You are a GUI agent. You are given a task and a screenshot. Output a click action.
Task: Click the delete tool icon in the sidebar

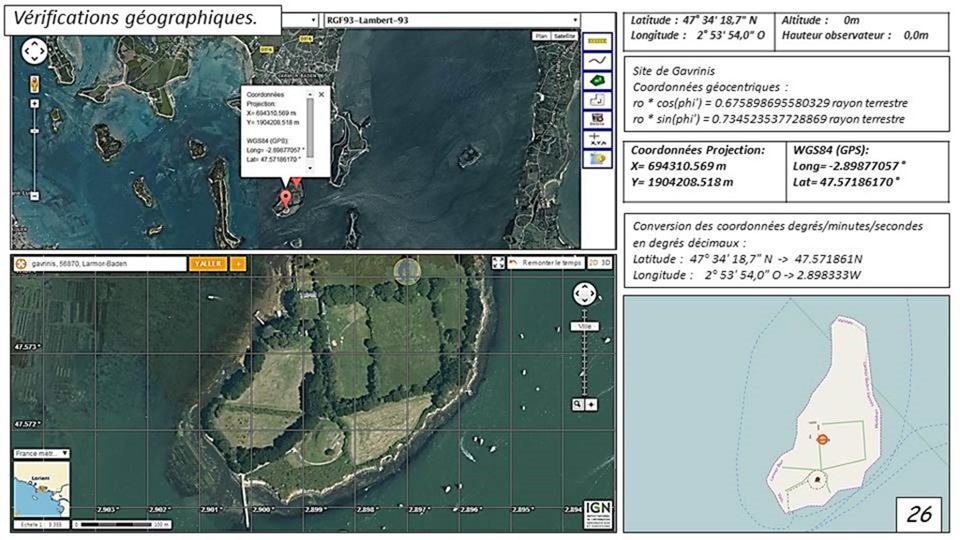click(598, 119)
